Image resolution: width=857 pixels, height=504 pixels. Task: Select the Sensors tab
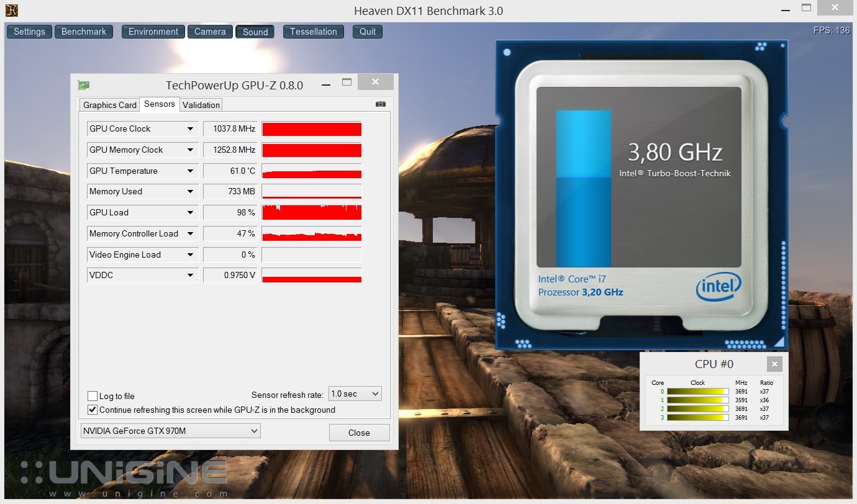tap(160, 104)
